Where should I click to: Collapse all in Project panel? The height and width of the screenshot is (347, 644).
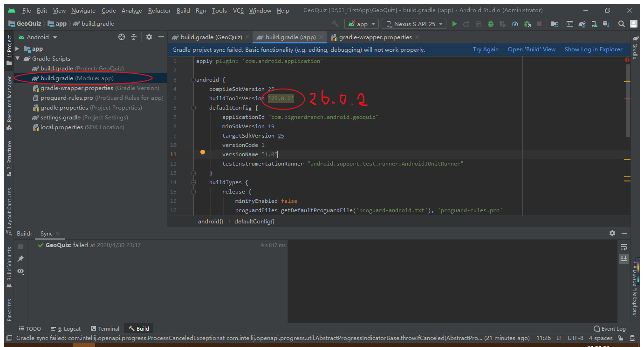point(134,37)
